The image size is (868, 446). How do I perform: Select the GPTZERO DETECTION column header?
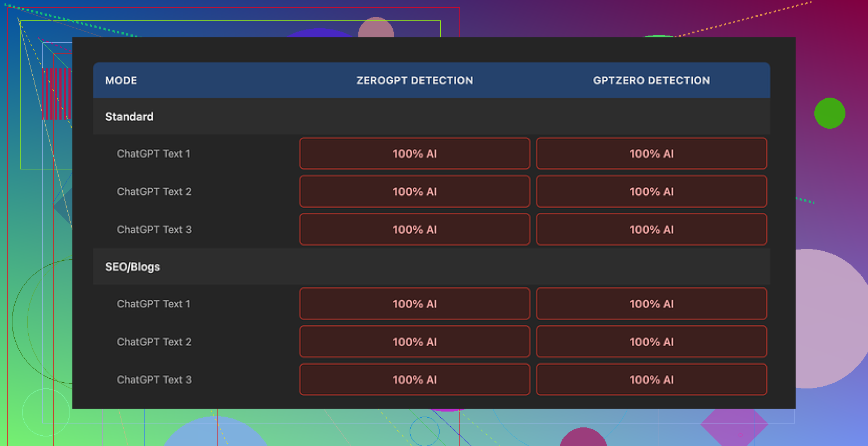[651, 80]
